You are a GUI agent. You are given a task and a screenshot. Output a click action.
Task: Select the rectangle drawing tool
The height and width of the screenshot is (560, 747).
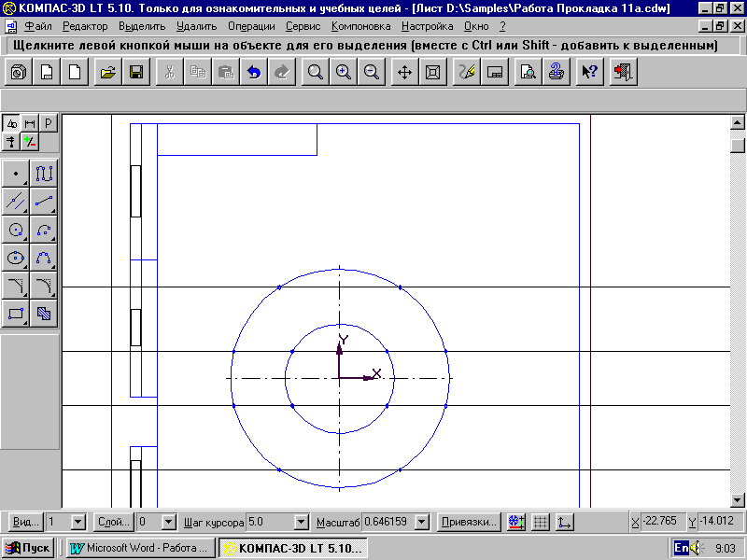pos(16,314)
